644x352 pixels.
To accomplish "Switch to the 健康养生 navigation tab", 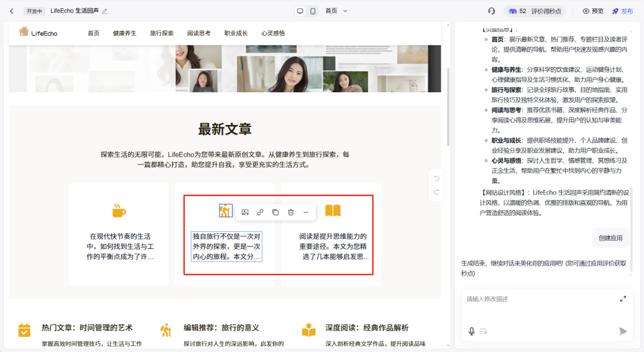I will [125, 33].
